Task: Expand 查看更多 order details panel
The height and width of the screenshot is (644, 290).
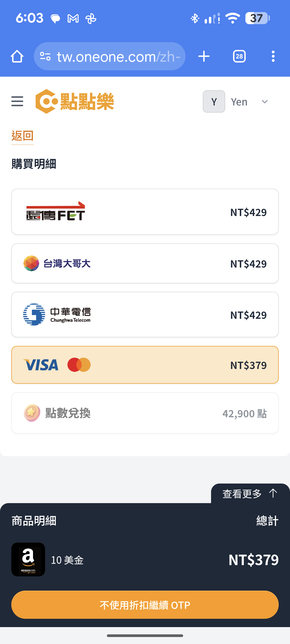Action: (x=250, y=493)
